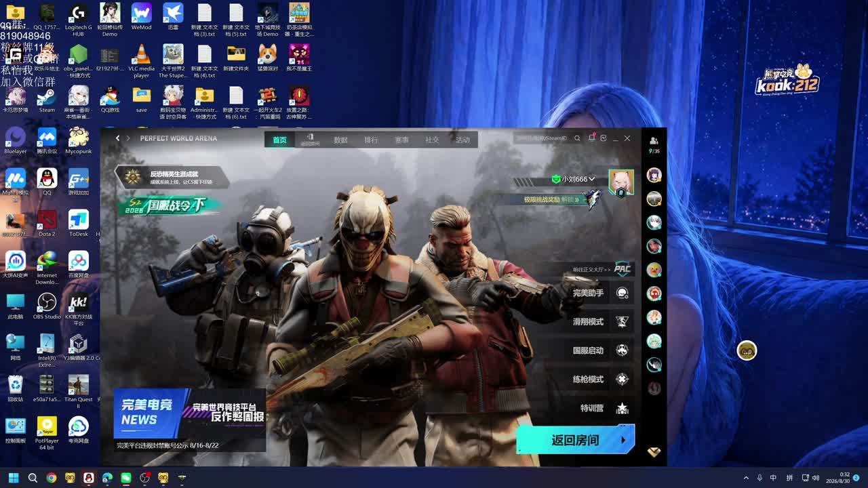Go to the PAC 正义大厅 link

click(603, 269)
